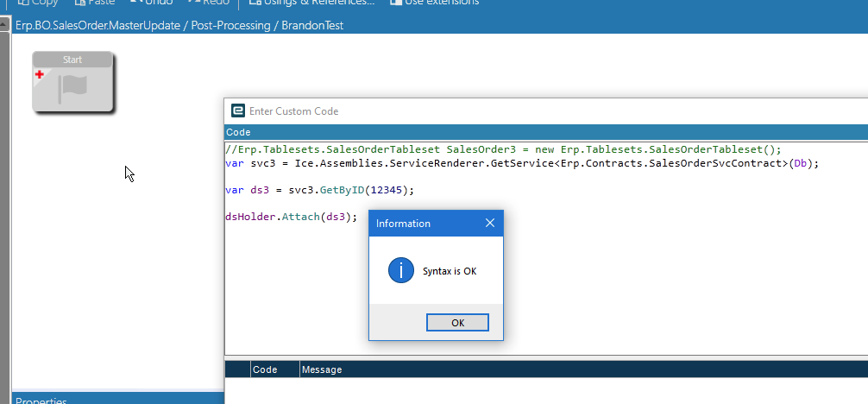Viewport: 868px width, 404px height.
Task: Click the Properties panel header
Action: click(x=118, y=398)
